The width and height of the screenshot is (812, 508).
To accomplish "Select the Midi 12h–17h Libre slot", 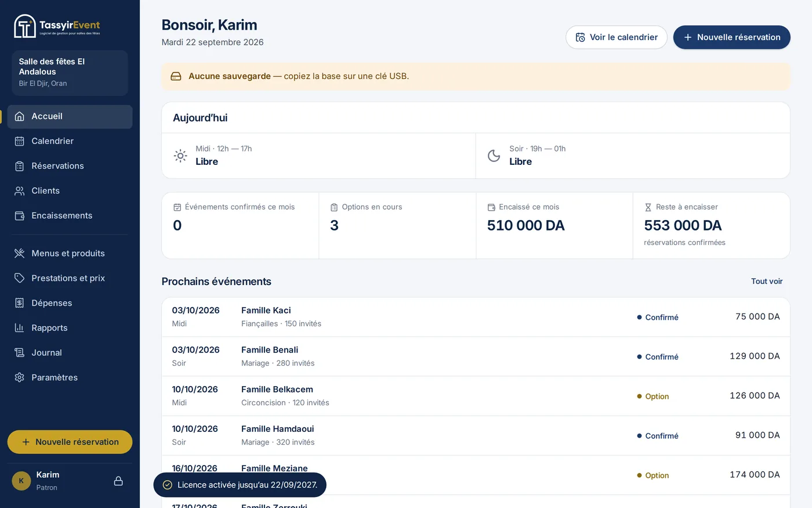I will pyautogui.click(x=318, y=156).
